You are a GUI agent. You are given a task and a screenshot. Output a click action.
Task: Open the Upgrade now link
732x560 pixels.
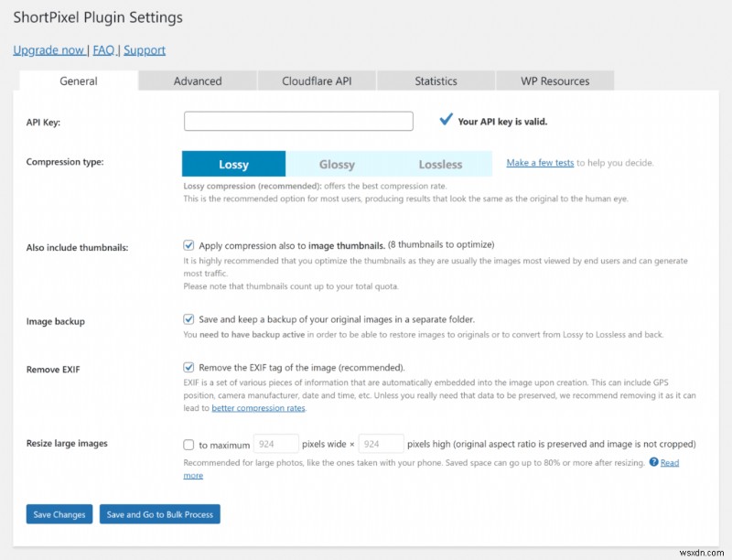tap(49, 50)
